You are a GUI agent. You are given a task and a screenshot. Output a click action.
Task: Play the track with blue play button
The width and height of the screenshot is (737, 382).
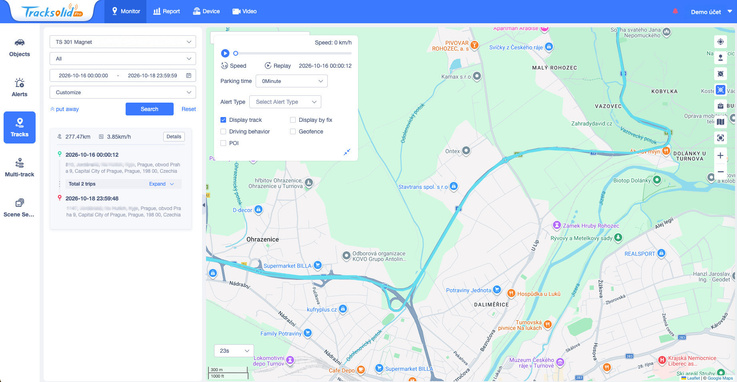(x=225, y=54)
